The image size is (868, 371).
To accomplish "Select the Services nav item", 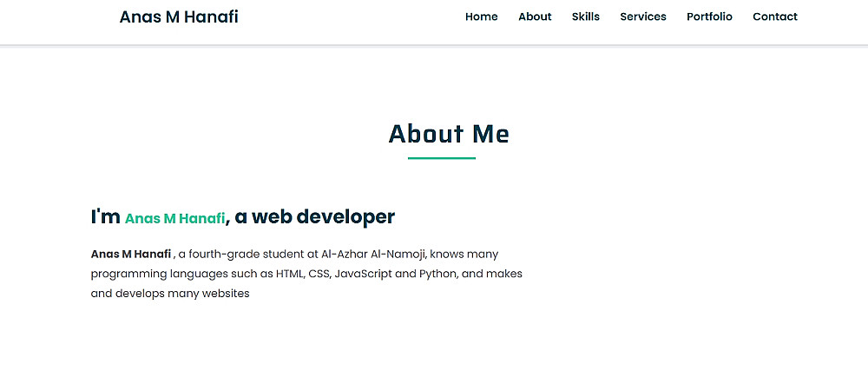I will 643,17.
